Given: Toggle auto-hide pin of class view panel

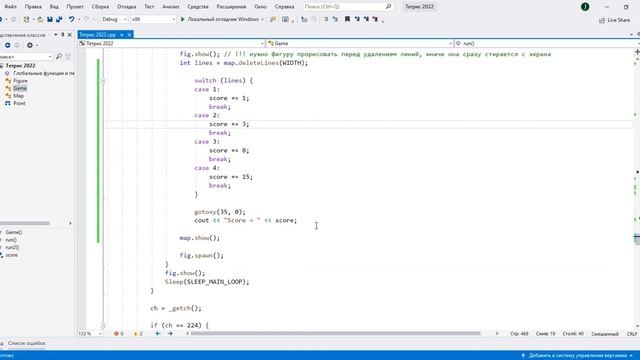Looking at the screenshot, I should click(x=62, y=35).
